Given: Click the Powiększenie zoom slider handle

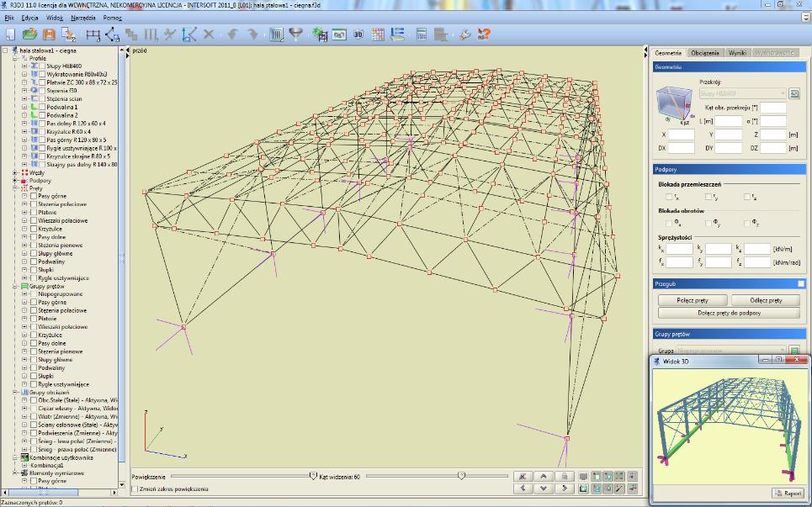Looking at the screenshot, I should point(313,476).
